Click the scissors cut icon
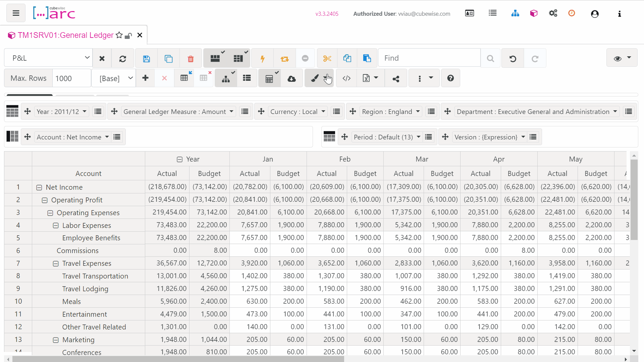The height and width of the screenshot is (362, 644). point(327,59)
